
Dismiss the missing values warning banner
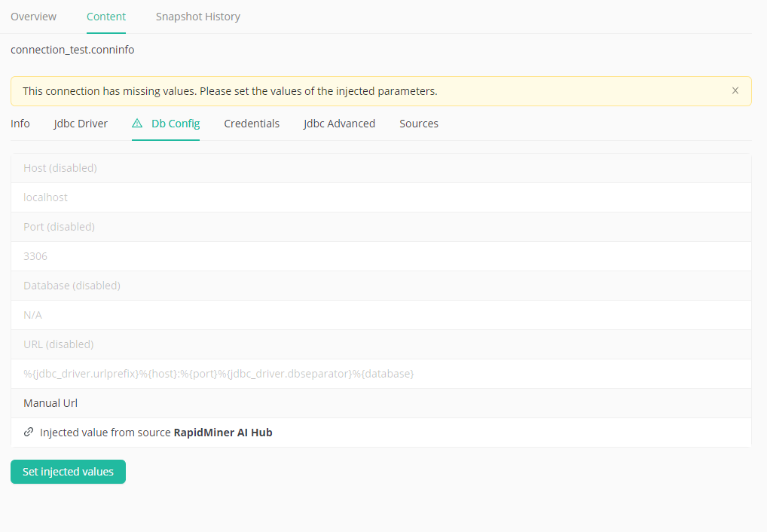[x=735, y=90]
